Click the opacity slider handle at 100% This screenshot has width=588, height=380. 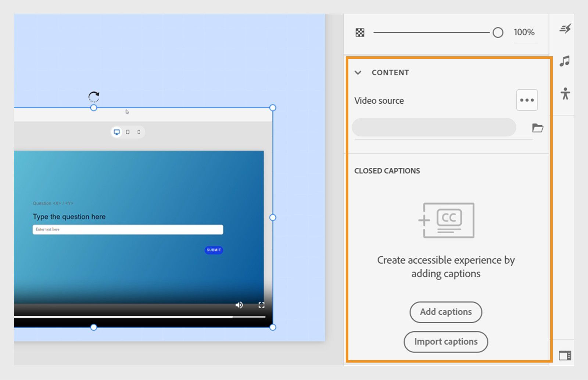tap(498, 32)
